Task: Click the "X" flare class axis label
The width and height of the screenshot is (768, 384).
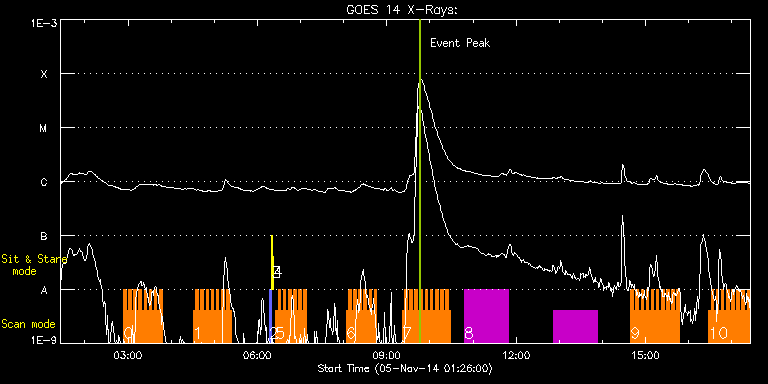Action: [44, 74]
